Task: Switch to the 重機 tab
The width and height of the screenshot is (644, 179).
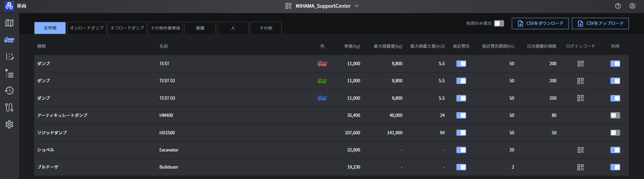Action: tap(200, 28)
